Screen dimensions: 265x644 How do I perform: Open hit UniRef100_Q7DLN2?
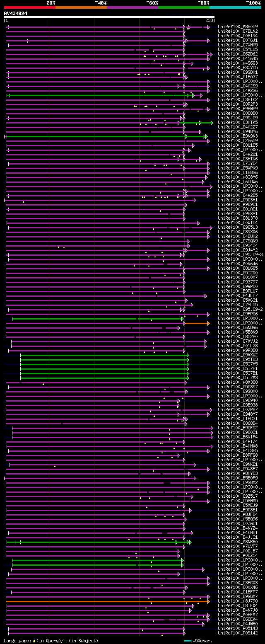[x=238, y=31]
